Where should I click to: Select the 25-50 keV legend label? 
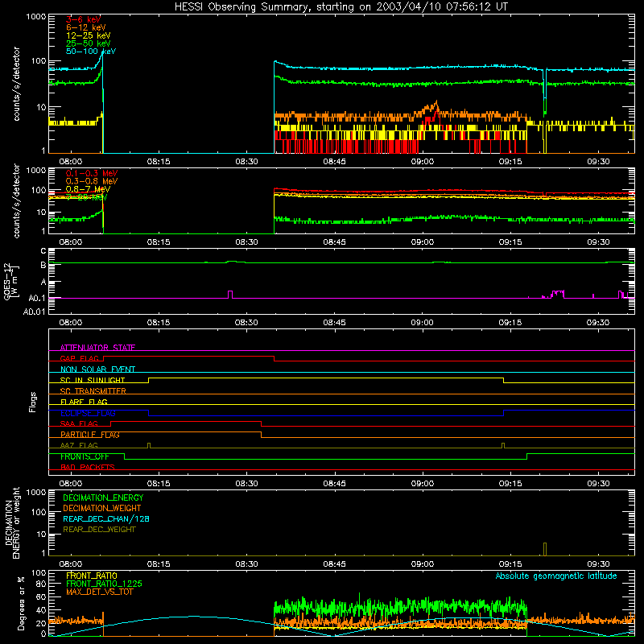point(88,43)
